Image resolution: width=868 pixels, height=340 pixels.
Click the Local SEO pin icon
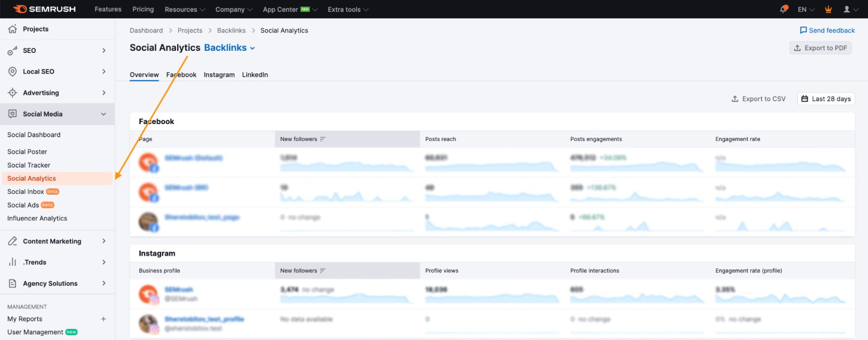pyautogui.click(x=13, y=72)
